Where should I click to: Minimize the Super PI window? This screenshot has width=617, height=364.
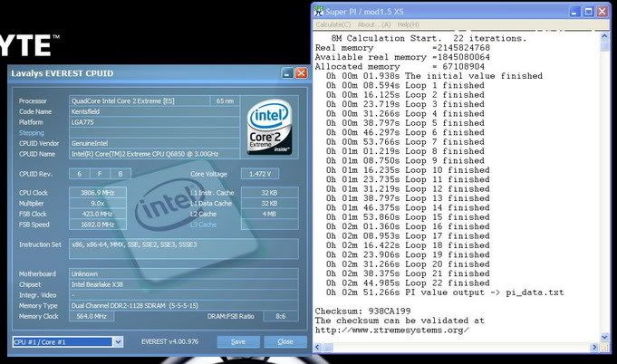pos(575,12)
